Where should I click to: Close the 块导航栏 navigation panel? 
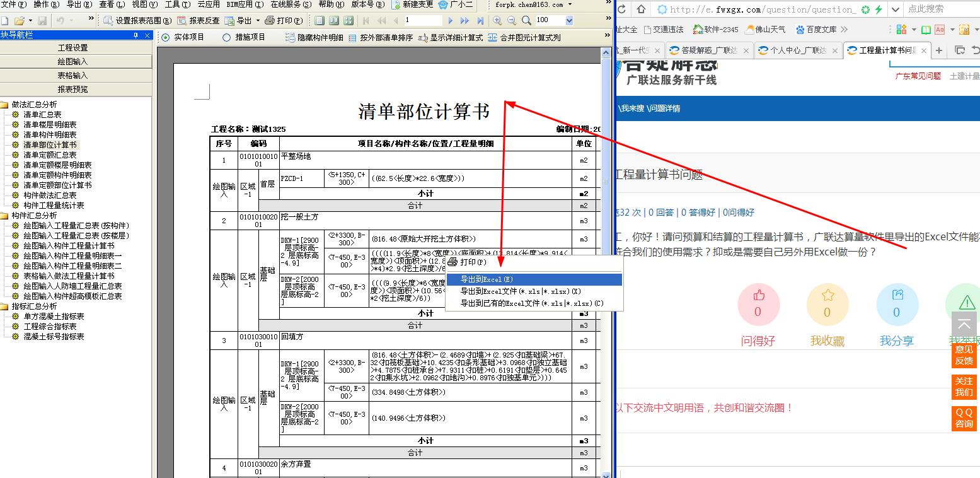coord(147,35)
